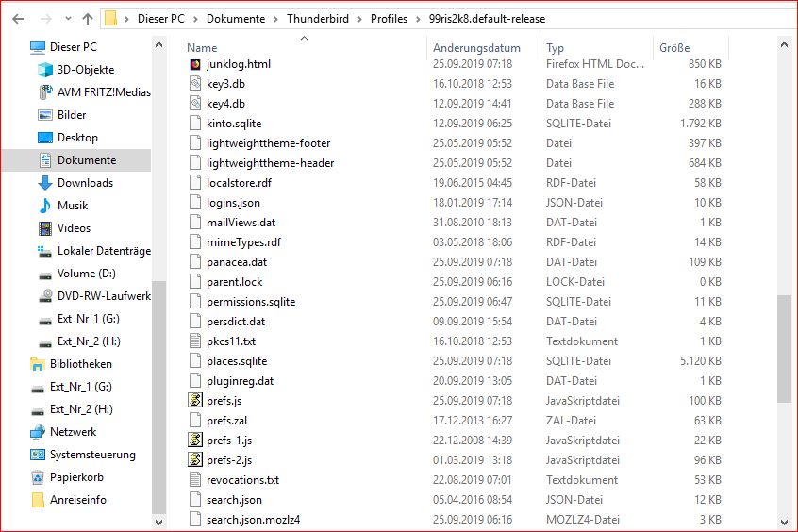Viewport: 798px width, 532px height.
Task: Select kinto.sqlite file
Action: (x=234, y=124)
